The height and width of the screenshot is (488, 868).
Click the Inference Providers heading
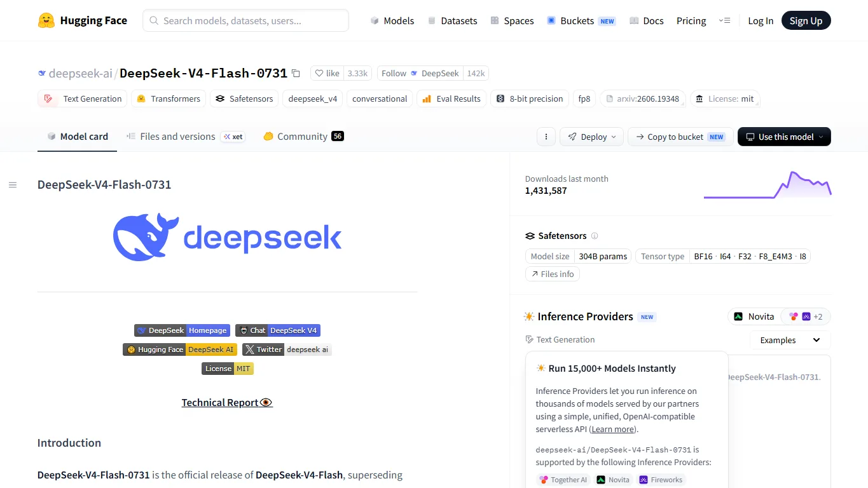[x=585, y=316]
